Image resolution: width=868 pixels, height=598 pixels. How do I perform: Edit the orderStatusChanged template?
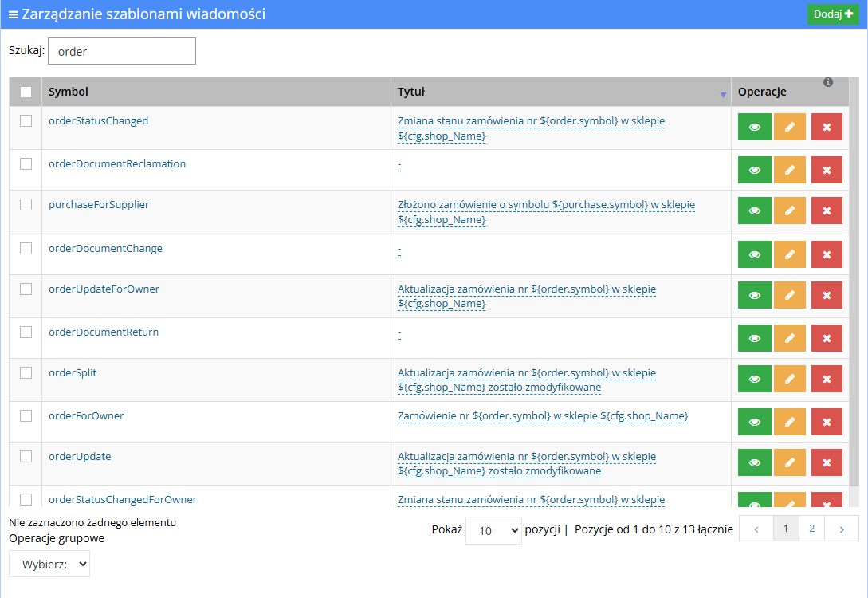tap(790, 127)
